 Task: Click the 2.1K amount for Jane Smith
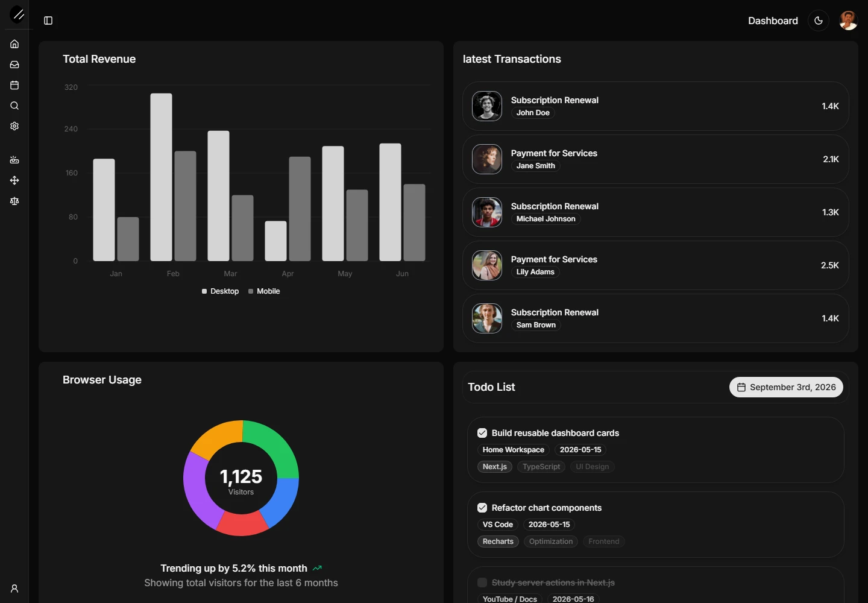pyautogui.click(x=831, y=159)
